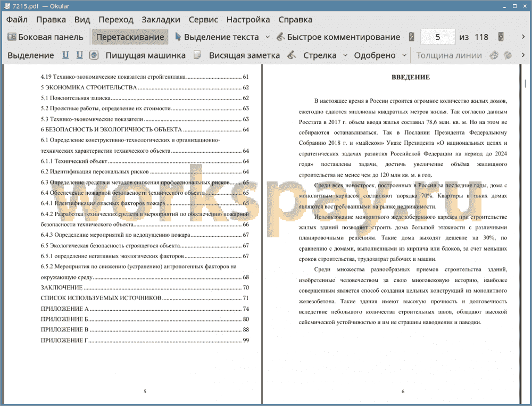Open the Справка menu
Viewport: 532px width, 406px height.
point(295,20)
